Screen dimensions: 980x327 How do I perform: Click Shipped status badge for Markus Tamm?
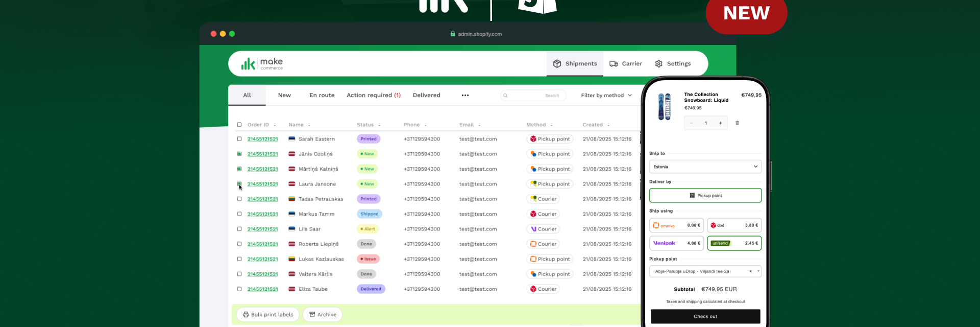click(370, 214)
